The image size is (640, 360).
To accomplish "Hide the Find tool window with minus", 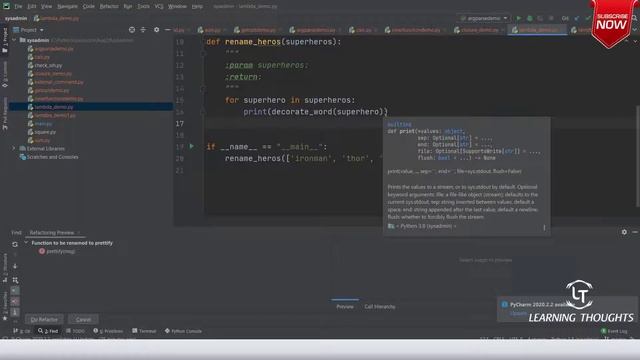I will 635,232.
